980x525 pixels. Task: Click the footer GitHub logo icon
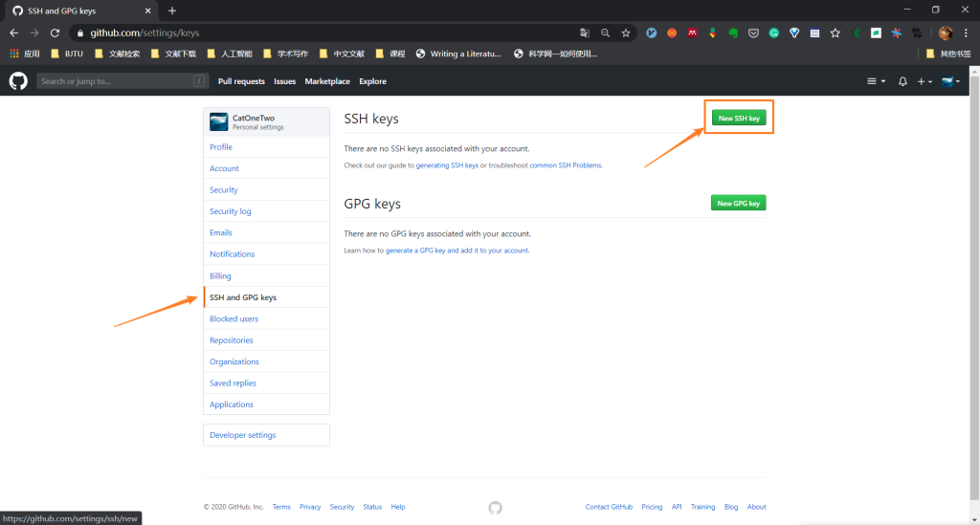[495, 508]
